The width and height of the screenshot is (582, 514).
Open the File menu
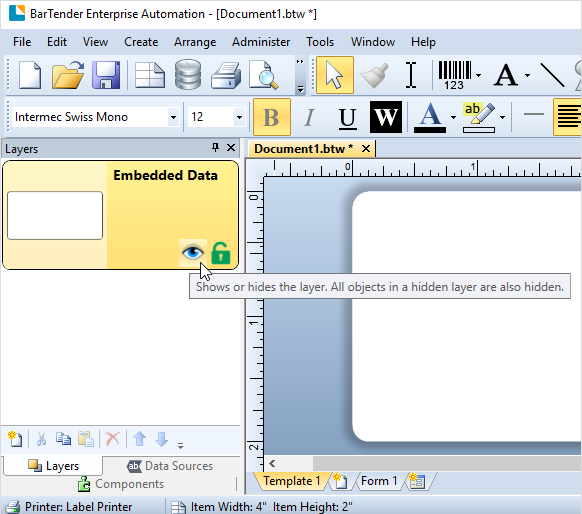pyautogui.click(x=22, y=42)
